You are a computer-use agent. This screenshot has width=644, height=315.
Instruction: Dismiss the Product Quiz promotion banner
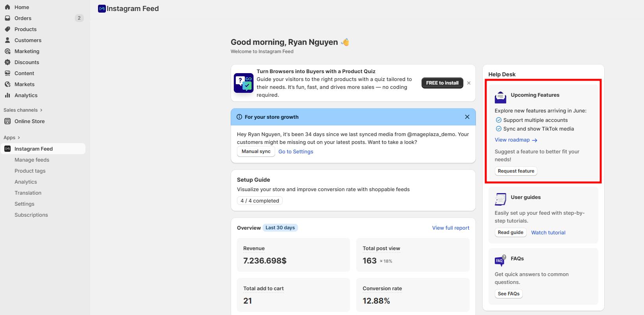coord(469,83)
